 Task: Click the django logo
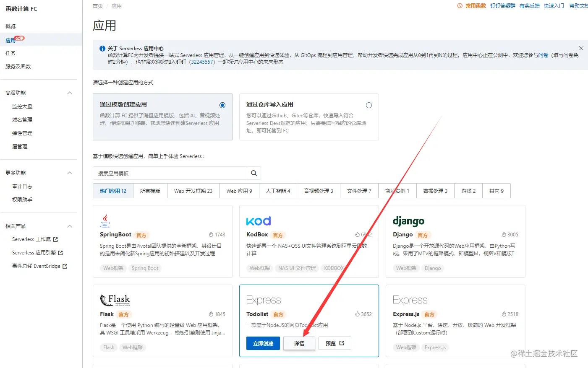(408, 221)
